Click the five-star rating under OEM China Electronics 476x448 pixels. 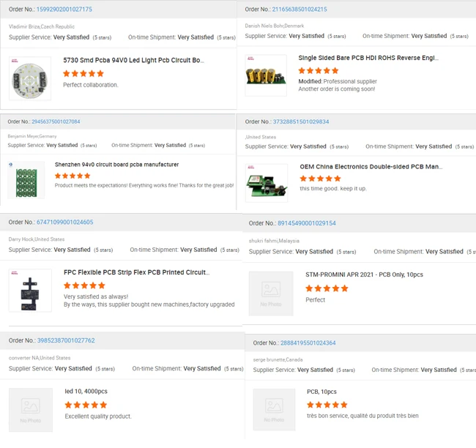click(x=320, y=179)
